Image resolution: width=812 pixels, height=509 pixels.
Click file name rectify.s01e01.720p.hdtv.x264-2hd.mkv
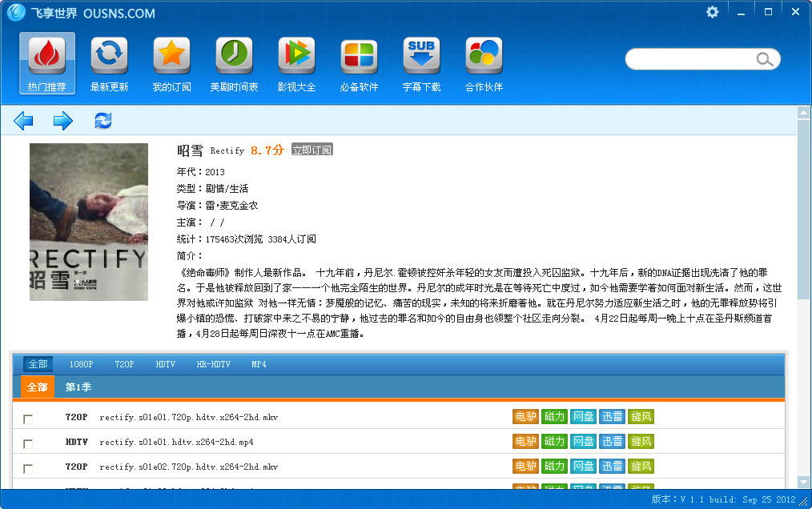click(188, 417)
